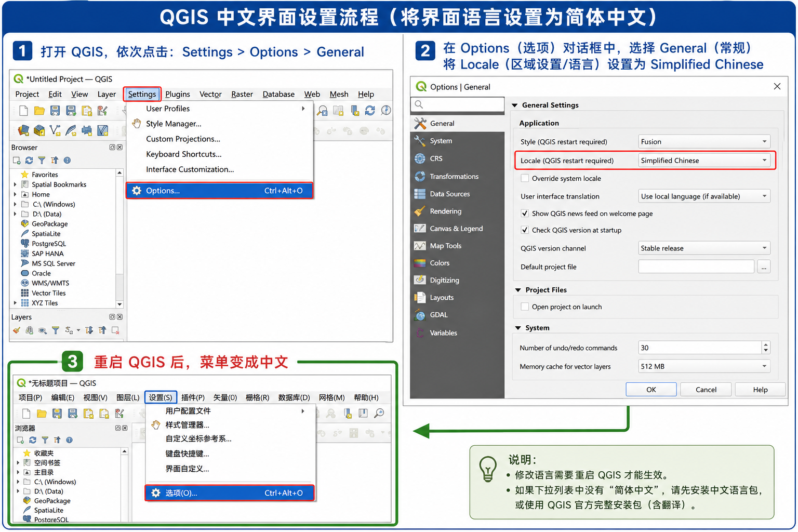
Task: Click Filter Legend funnel icon in Layers panel
Action: [x=55, y=330]
